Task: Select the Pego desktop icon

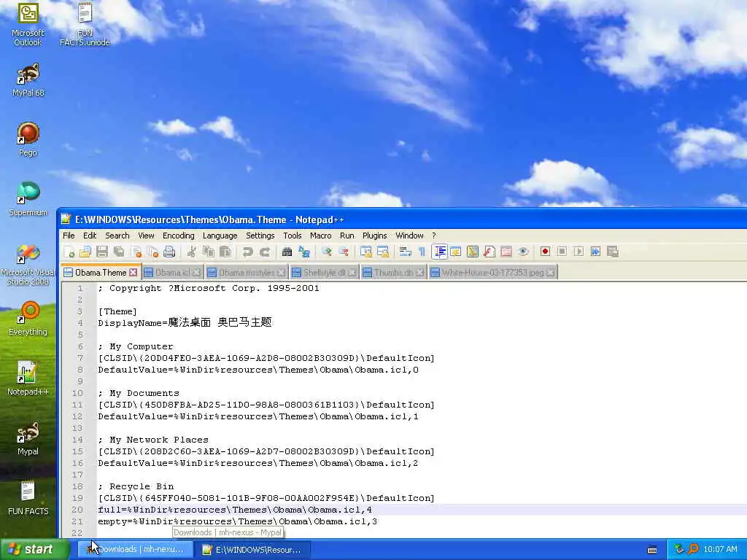Action: click(x=28, y=139)
